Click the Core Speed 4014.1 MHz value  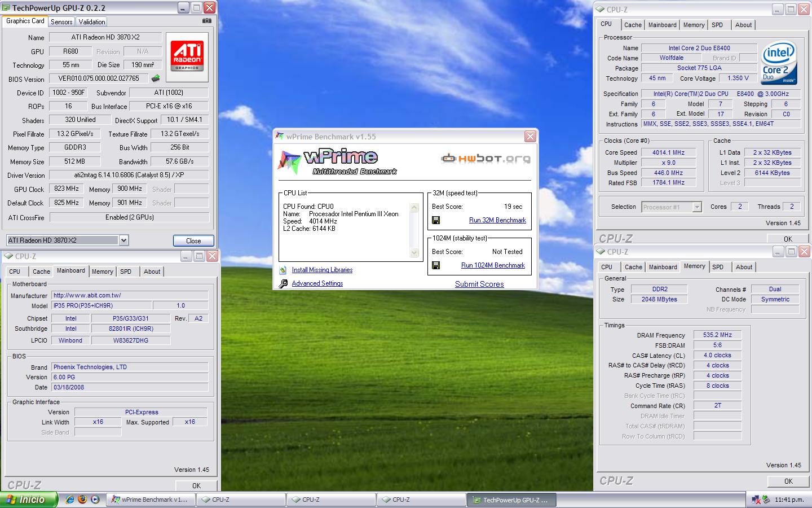pyautogui.click(x=669, y=152)
